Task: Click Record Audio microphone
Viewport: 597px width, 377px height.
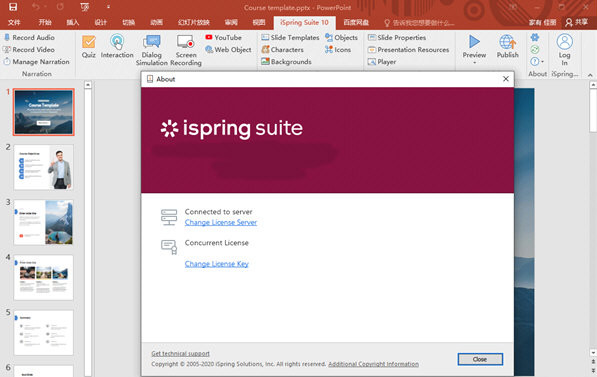Action: (7, 37)
